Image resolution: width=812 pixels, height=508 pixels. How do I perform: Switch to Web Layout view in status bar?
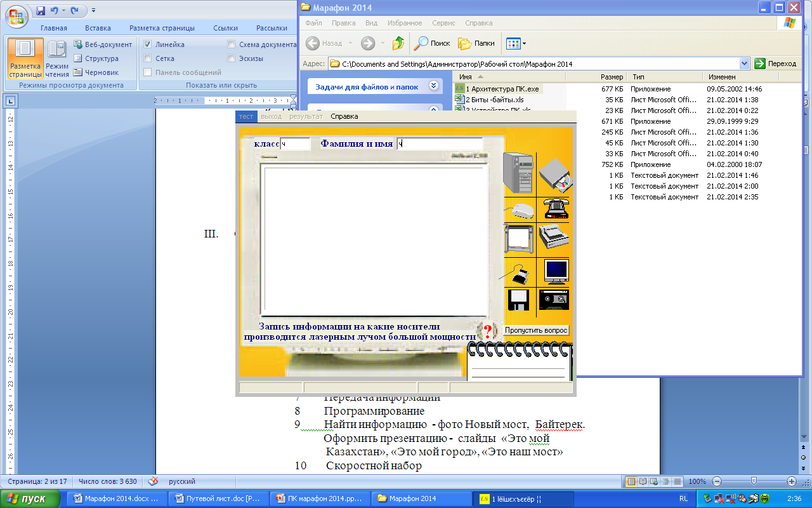[655, 481]
